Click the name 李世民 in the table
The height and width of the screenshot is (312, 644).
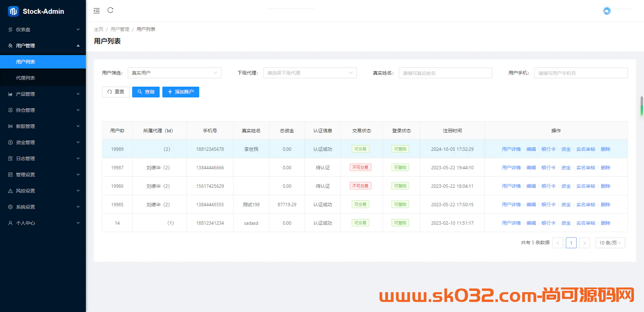[251, 149]
